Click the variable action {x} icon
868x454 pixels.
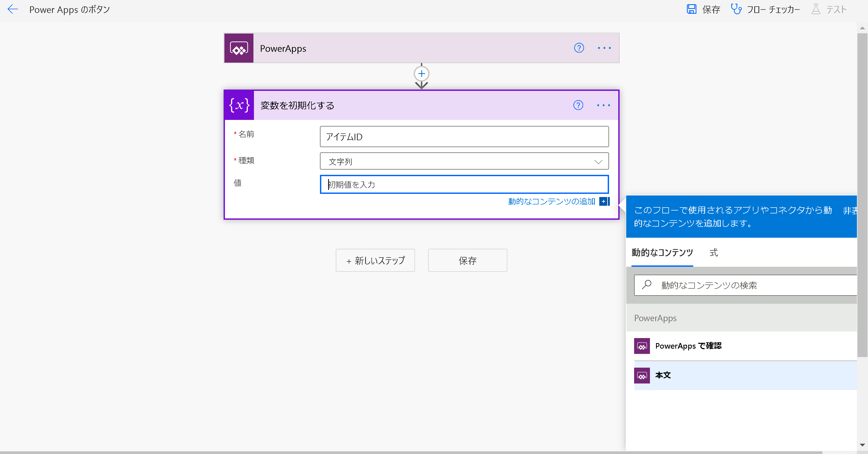239,105
